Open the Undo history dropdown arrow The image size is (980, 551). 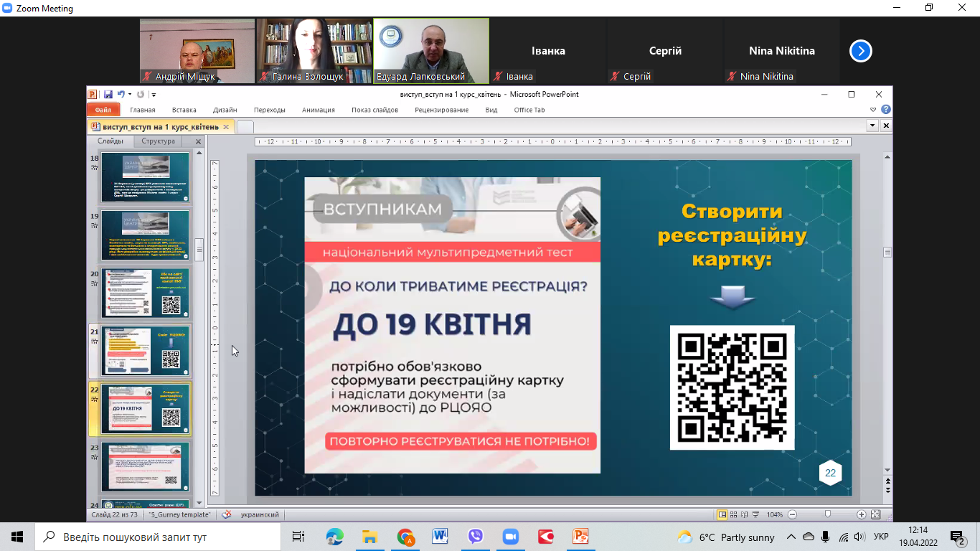[129, 95]
